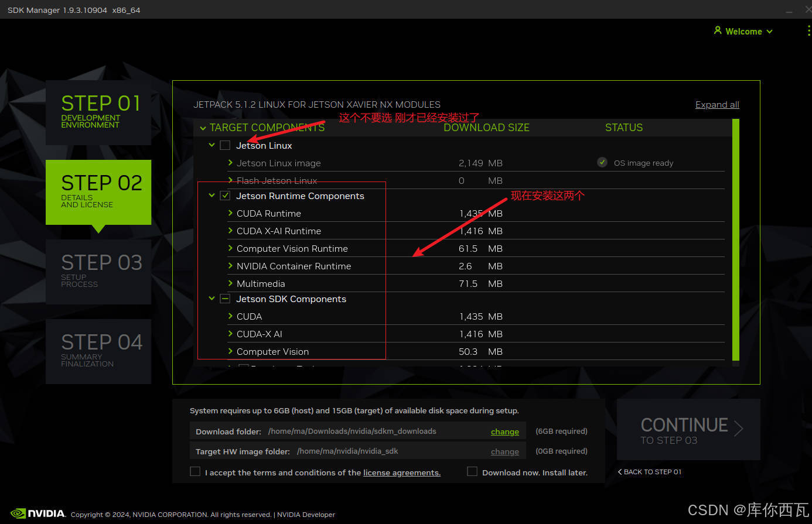
Task: Go Back to Step 01
Action: pos(650,472)
